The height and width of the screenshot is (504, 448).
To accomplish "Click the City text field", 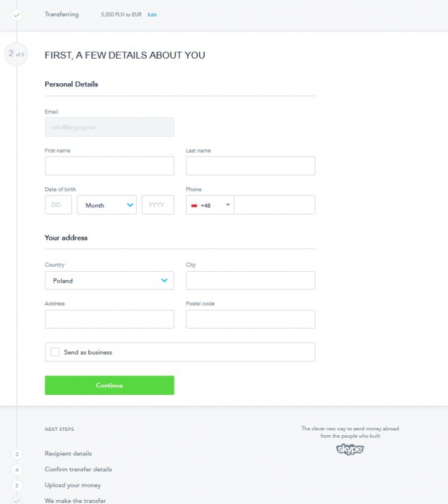I will click(250, 281).
